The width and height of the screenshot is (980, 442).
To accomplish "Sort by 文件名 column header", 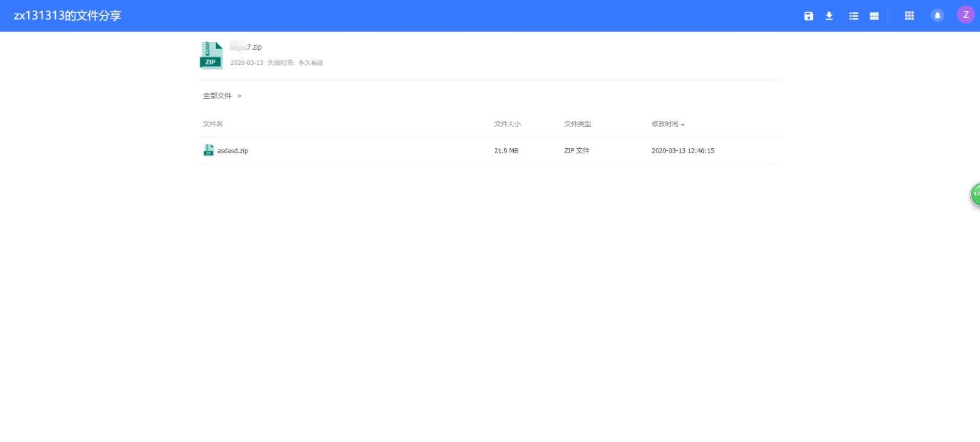I will pos(213,124).
